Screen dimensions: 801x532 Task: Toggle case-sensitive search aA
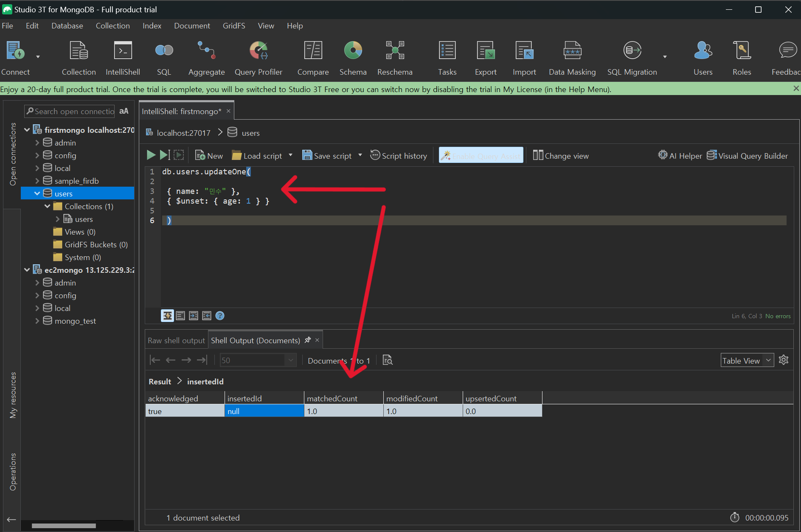coord(124,111)
